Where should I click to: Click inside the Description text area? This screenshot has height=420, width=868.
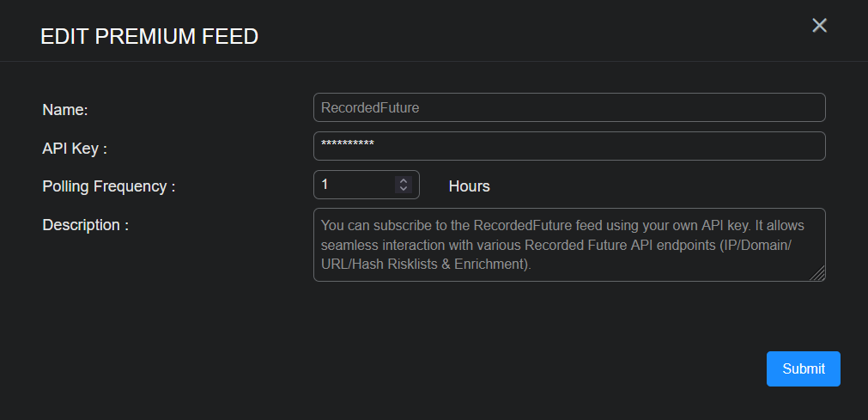pyautogui.click(x=568, y=245)
